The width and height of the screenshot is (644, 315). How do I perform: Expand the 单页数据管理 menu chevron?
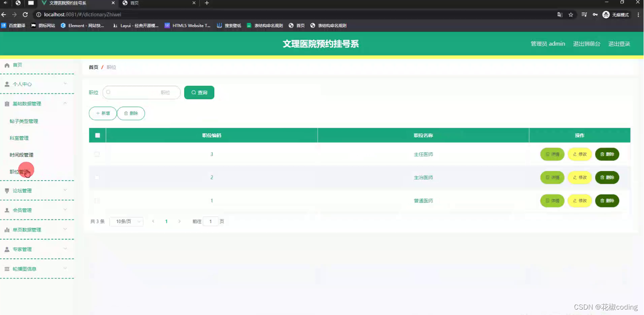[65, 229]
